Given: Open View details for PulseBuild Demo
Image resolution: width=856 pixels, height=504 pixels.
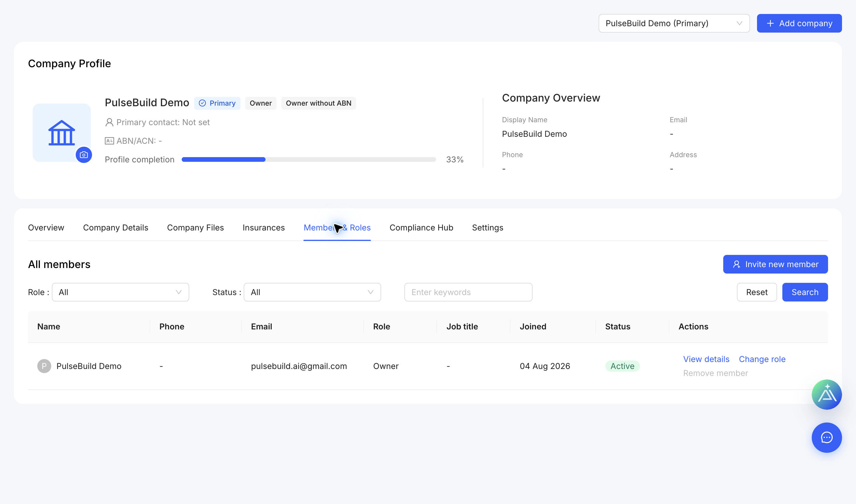Looking at the screenshot, I should [x=706, y=359].
